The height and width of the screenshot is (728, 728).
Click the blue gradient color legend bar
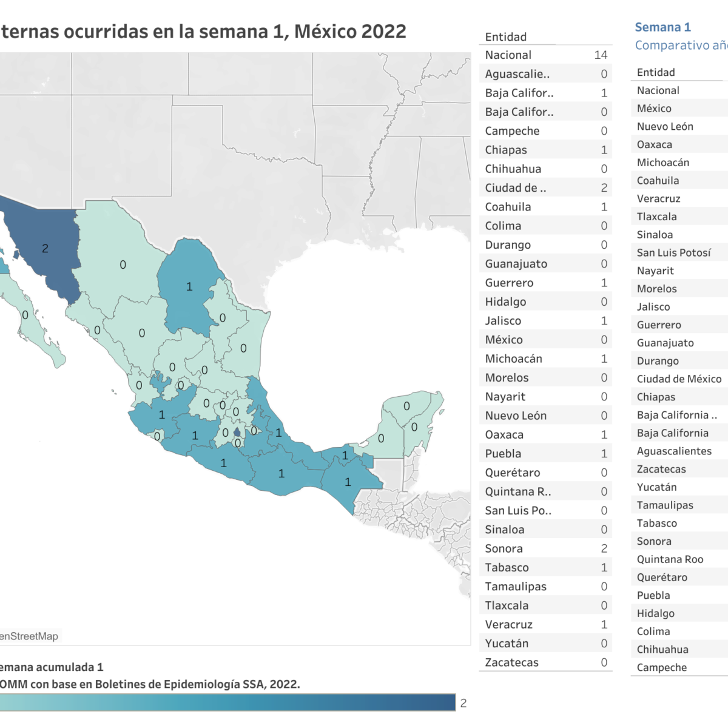pos(227,703)
